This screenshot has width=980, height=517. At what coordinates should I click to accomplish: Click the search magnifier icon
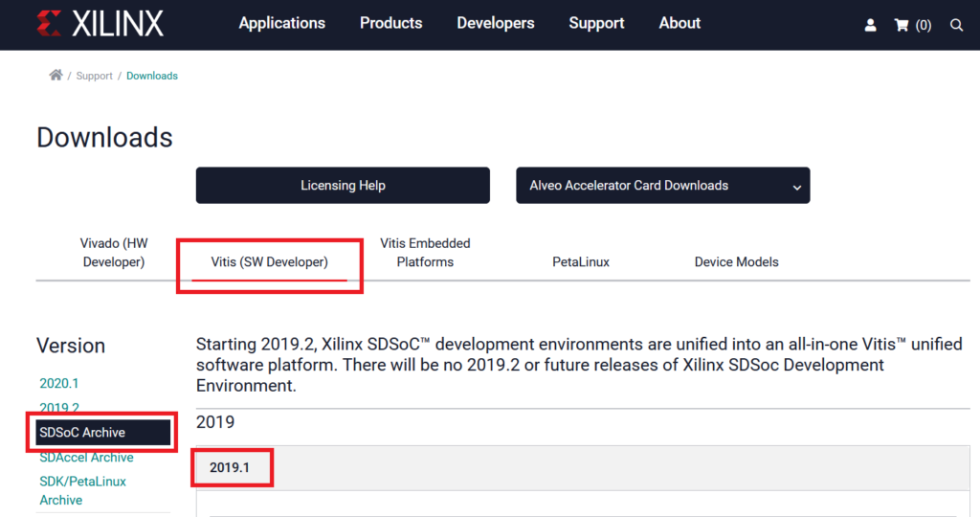pos(956,26)
